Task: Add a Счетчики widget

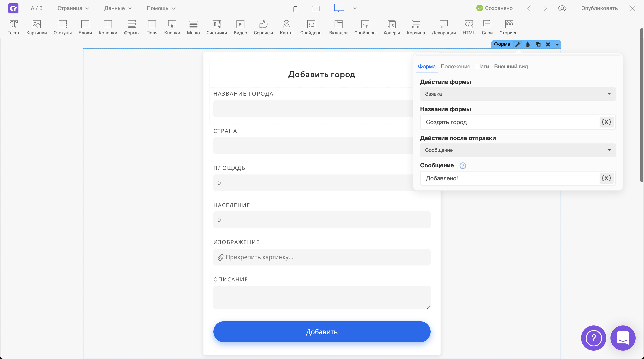Action: tap(217, 27)
